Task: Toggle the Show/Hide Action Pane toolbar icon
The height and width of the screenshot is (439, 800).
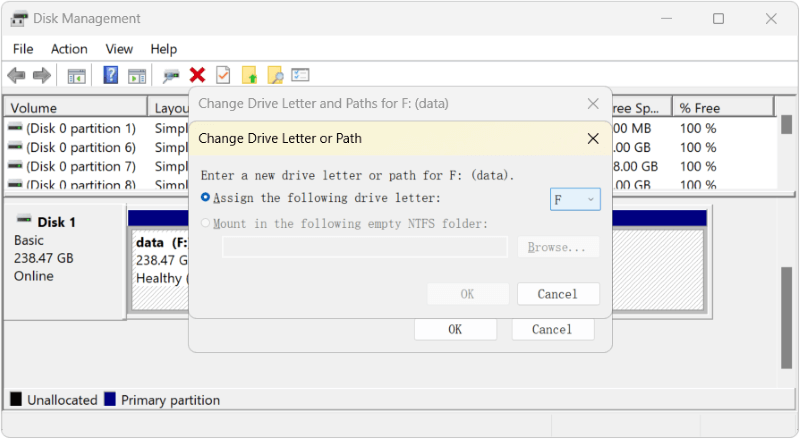Action: 137,76
